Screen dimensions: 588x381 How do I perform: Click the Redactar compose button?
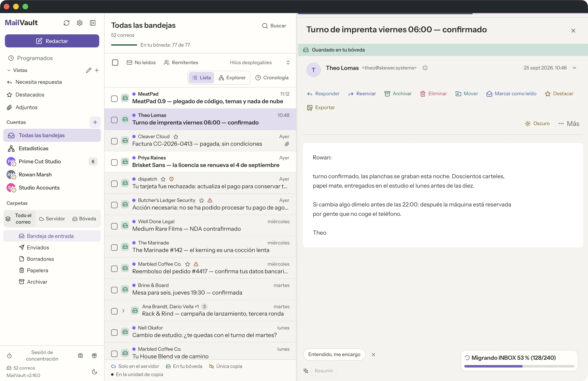52,41
